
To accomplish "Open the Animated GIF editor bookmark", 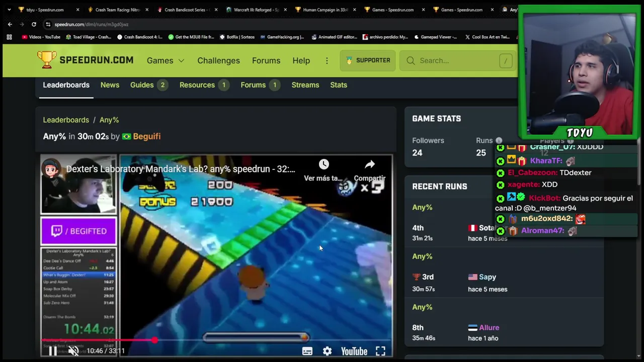I will pyautogui.click(x=335, y=37).
